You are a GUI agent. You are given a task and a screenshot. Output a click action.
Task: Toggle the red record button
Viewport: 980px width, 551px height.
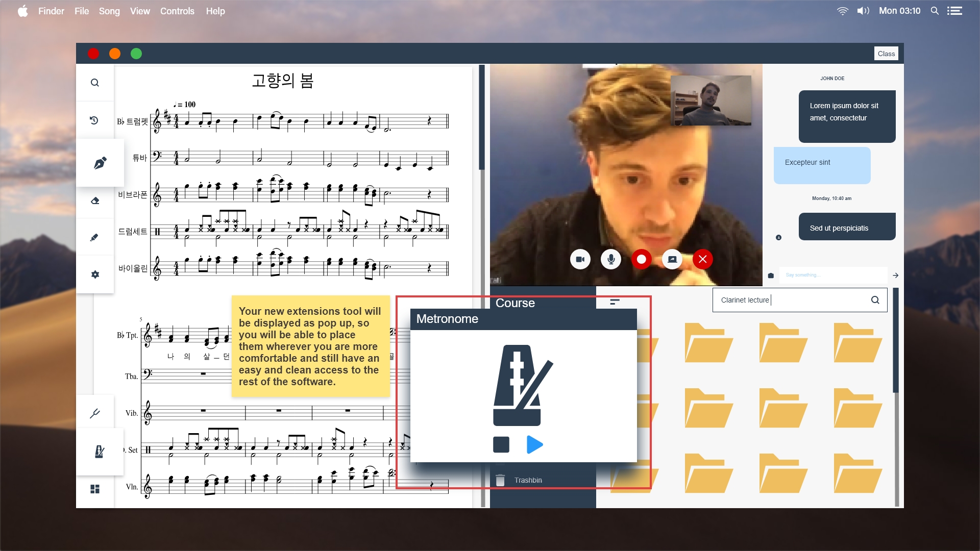pos(642,259)
